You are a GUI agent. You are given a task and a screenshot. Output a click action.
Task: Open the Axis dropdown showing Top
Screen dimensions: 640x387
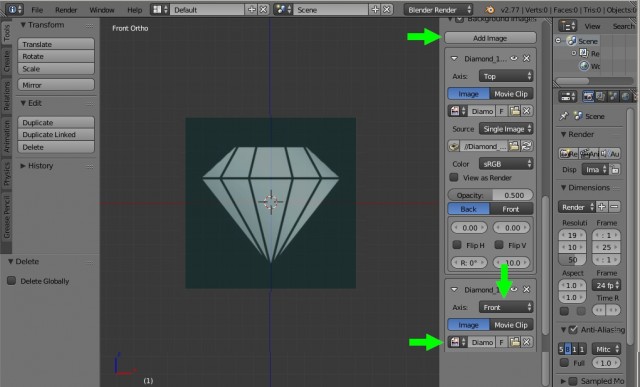point(506,76)
